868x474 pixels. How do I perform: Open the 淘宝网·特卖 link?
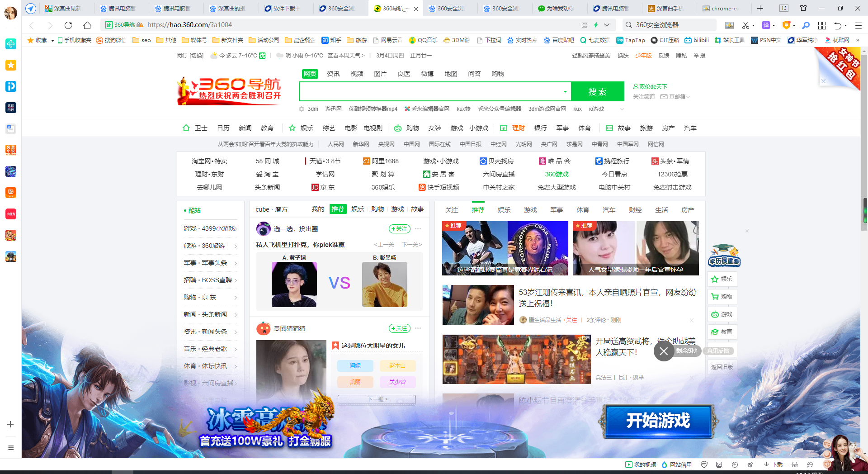pyautogui.click(x=209, y=161)
